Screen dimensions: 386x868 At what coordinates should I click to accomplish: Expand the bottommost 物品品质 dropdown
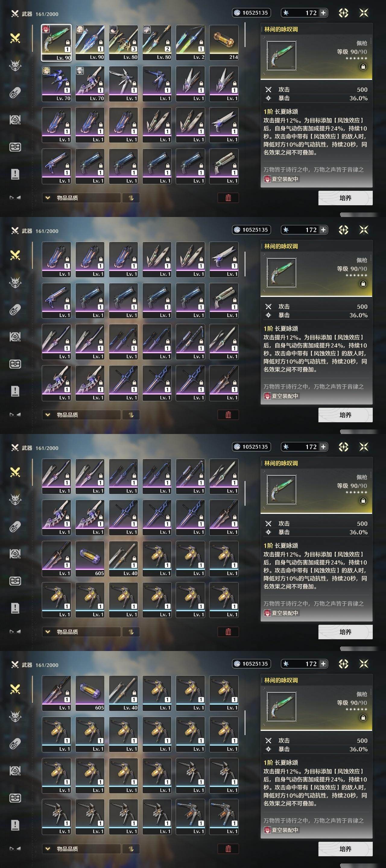tap(81, 849)
